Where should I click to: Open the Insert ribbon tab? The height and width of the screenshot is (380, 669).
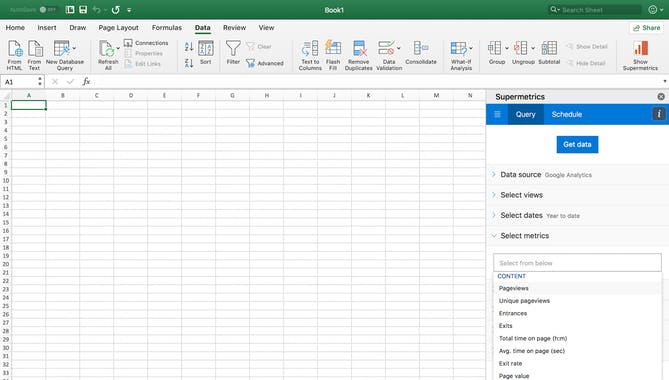coord(47,27)
